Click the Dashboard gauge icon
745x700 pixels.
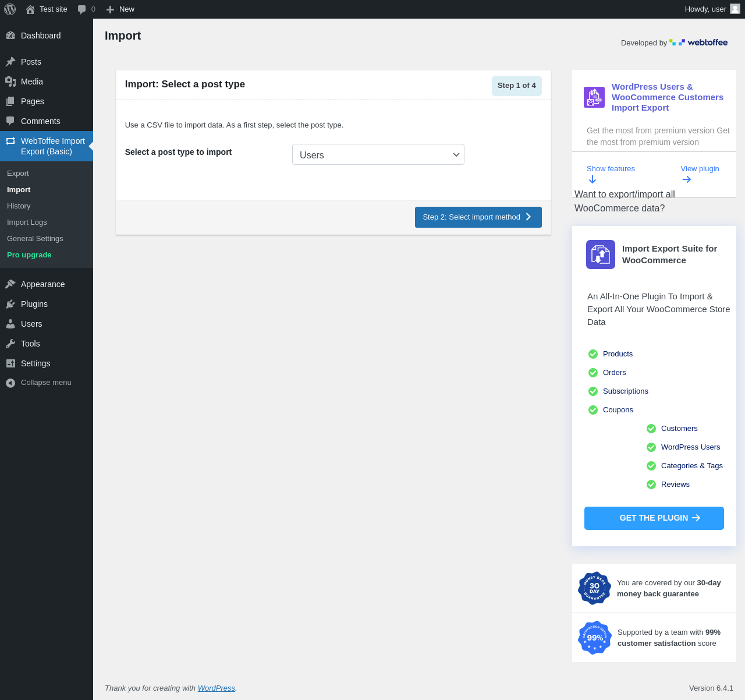(x=10, y=36)
